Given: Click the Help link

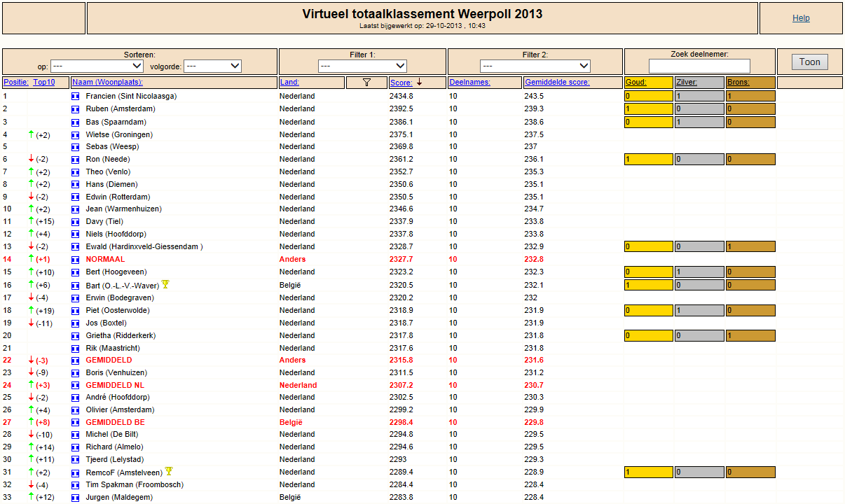Looking at the screenshot, I should click(x=801, y=18).
